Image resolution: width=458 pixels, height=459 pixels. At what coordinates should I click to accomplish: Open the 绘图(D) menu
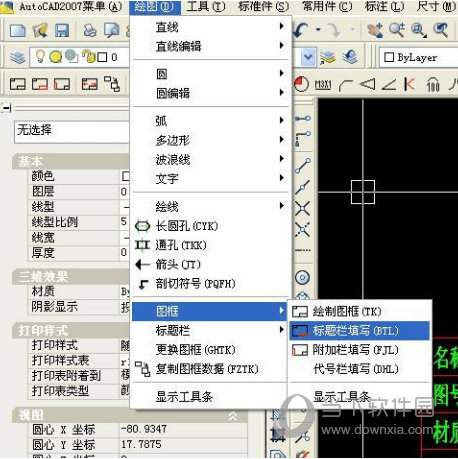(155, 7)
